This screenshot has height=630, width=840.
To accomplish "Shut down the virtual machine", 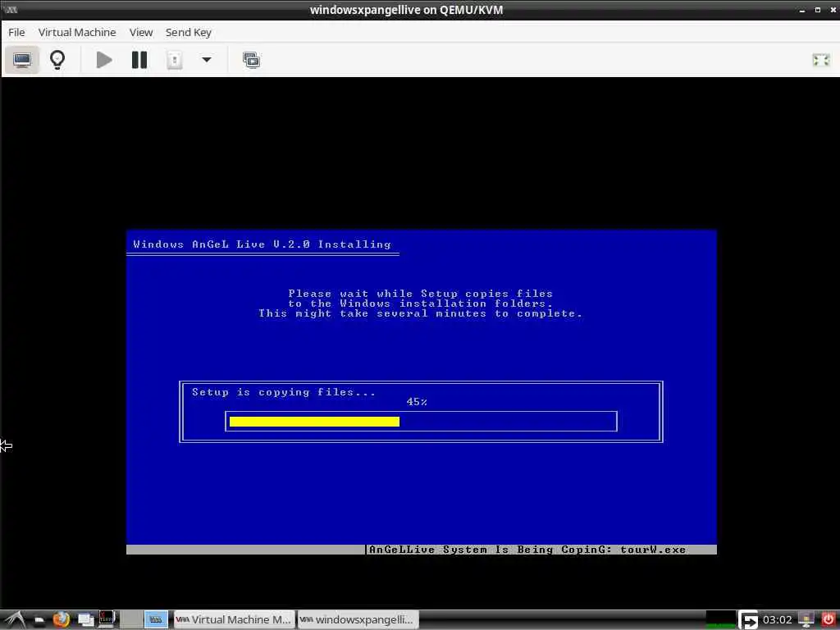I will [x=174, y=60].
